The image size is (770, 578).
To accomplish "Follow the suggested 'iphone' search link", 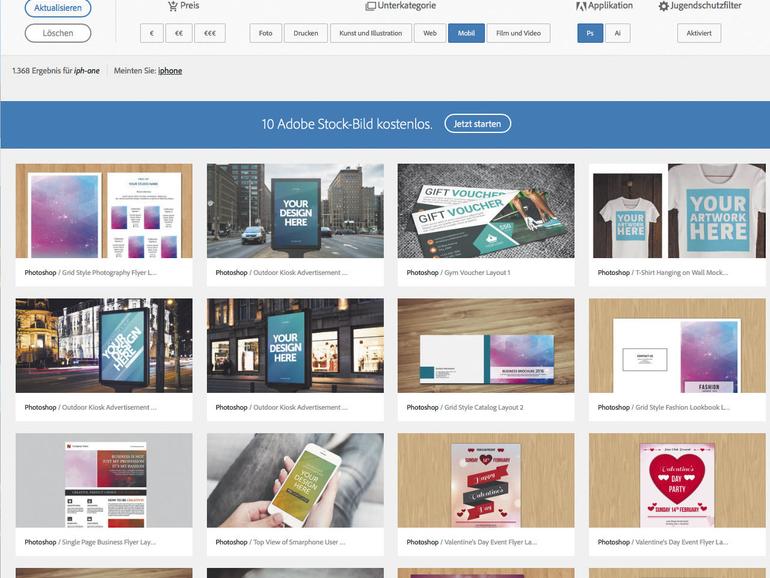I will click(x=170, y=71).
